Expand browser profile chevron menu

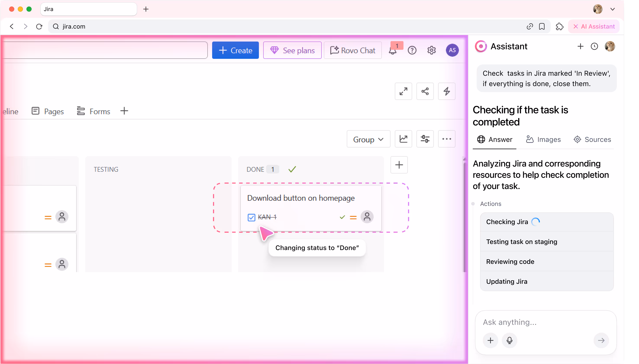click(x=612, y=9)
